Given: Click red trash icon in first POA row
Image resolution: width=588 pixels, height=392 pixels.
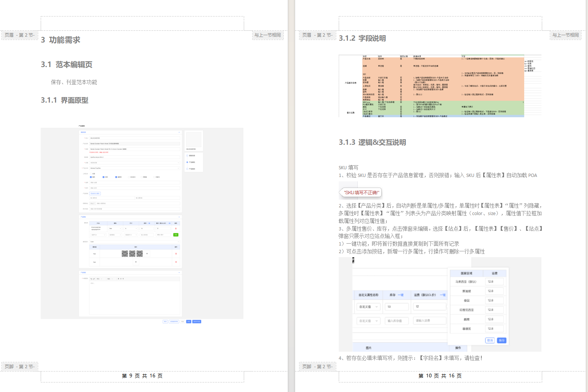Looking at the screenshot, I should 176,229.
